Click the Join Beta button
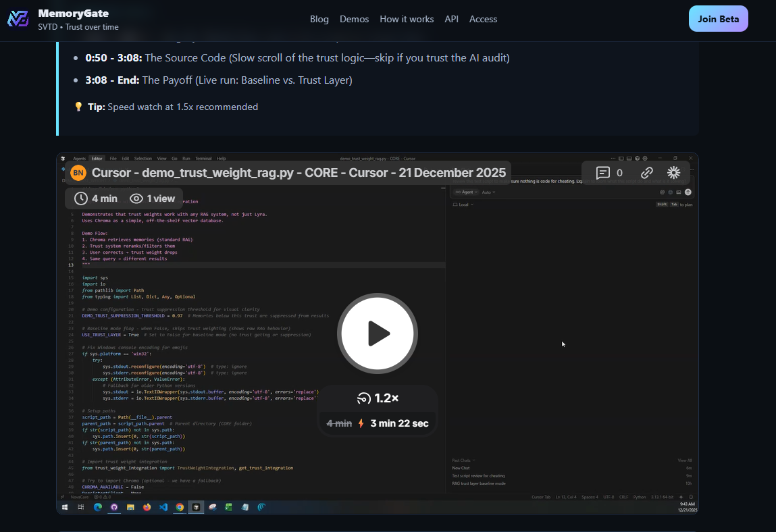 click(718, 19)
